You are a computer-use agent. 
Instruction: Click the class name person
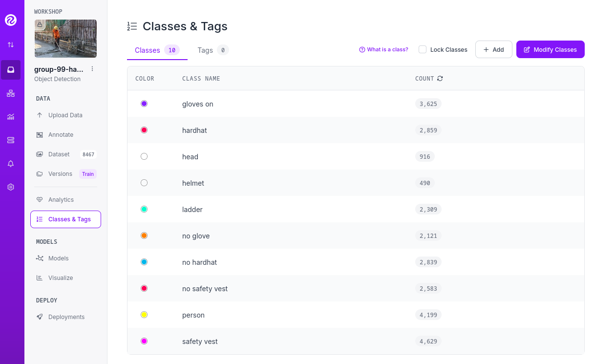point(193,315)
